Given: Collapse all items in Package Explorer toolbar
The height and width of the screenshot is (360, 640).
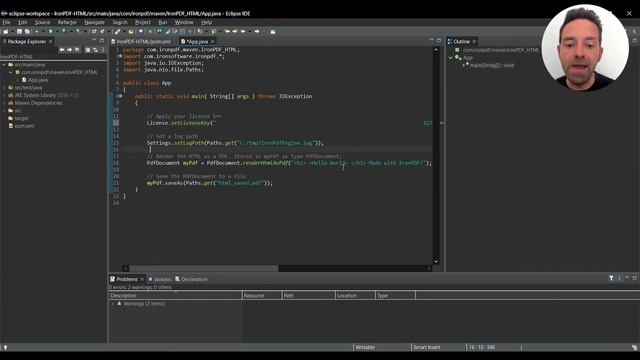Looking at the screenshot, I should [87, 49].
